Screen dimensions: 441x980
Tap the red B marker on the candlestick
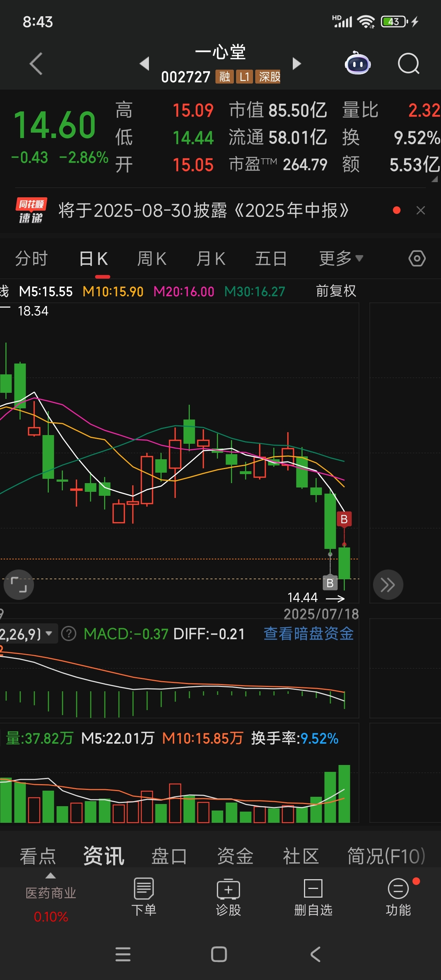[x=344, y=519]
